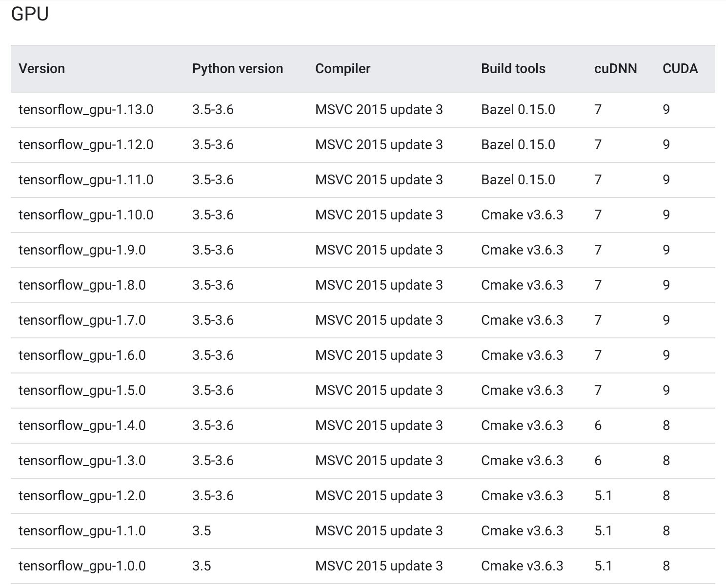Click Cmake v3.6.3 in tensorflow_gpu-1.3.0 row

522,460
